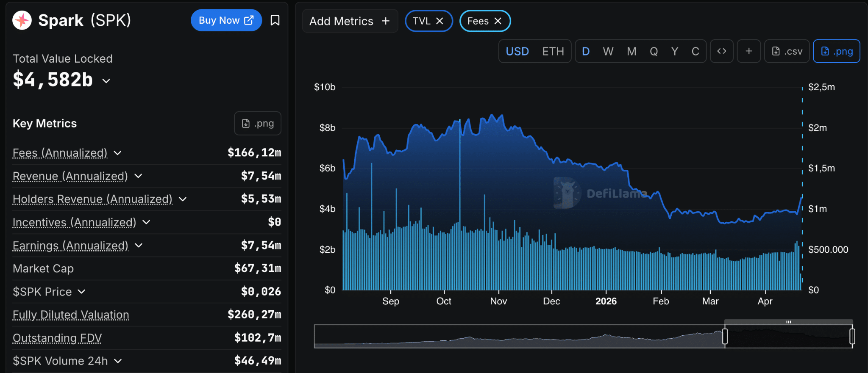Expand Holders Revenue (Annualized) row
Viewport: 868px width, 373px height.
pos(183,199)
